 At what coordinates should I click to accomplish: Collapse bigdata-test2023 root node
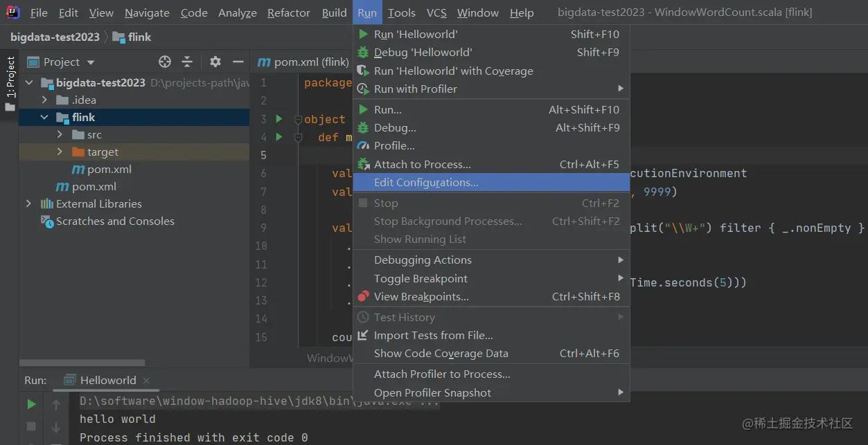(x=29, y=82)
